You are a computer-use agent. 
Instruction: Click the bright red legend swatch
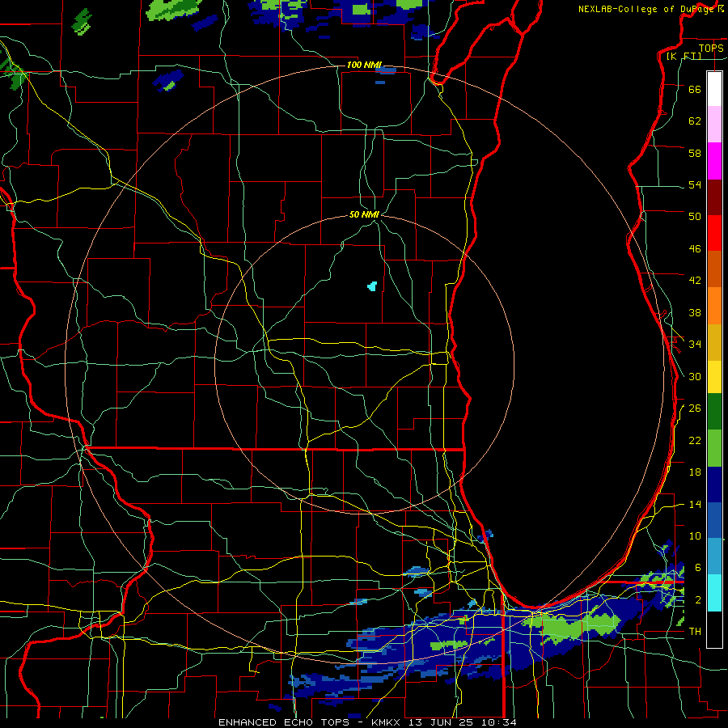click(714, 233)
